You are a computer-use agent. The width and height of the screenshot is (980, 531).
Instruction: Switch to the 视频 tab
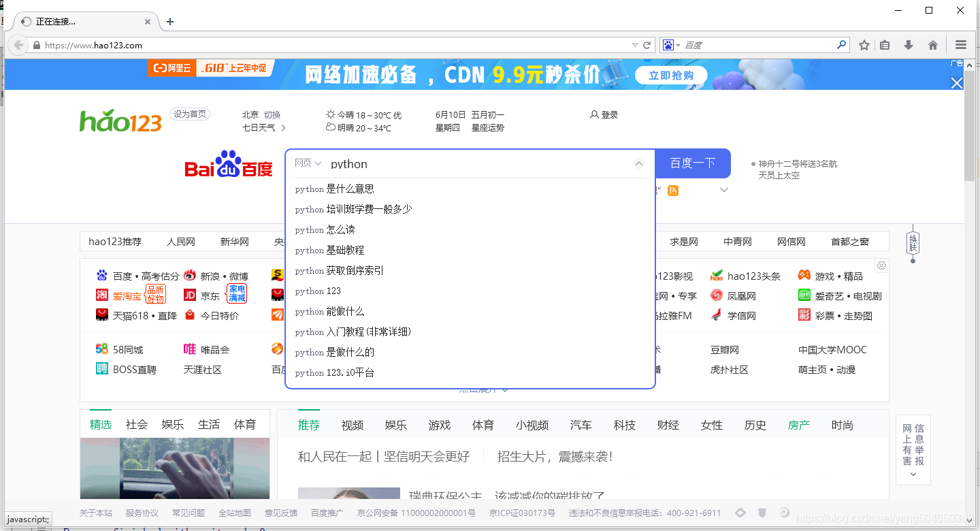click(x=353, y=425)
